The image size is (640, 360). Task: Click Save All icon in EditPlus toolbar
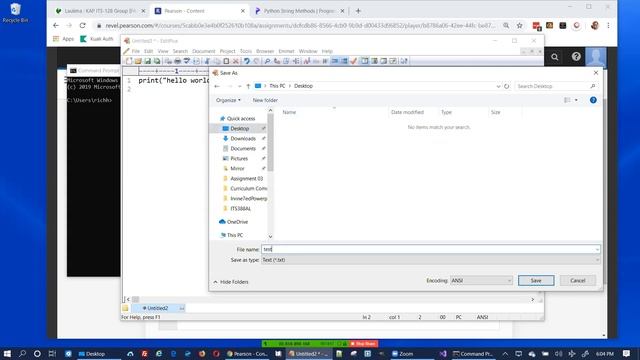157,61
